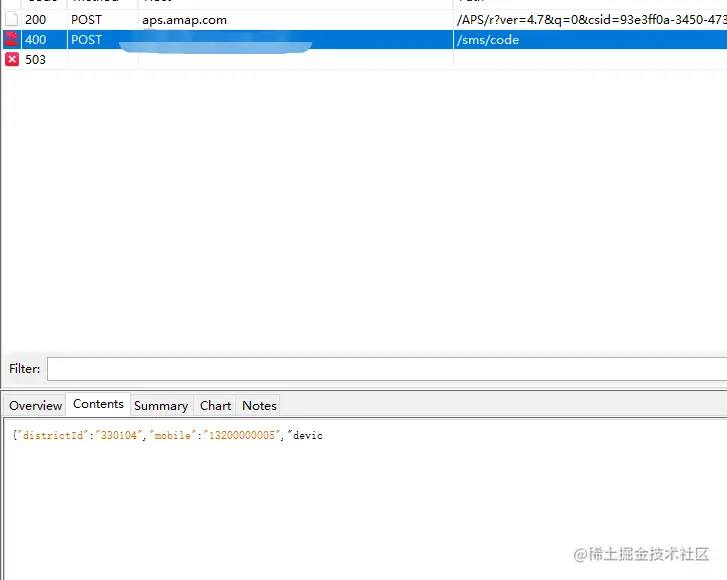Select POST method in the 200 row
Screen dimensions: 727x580
(x=86, y=19)
